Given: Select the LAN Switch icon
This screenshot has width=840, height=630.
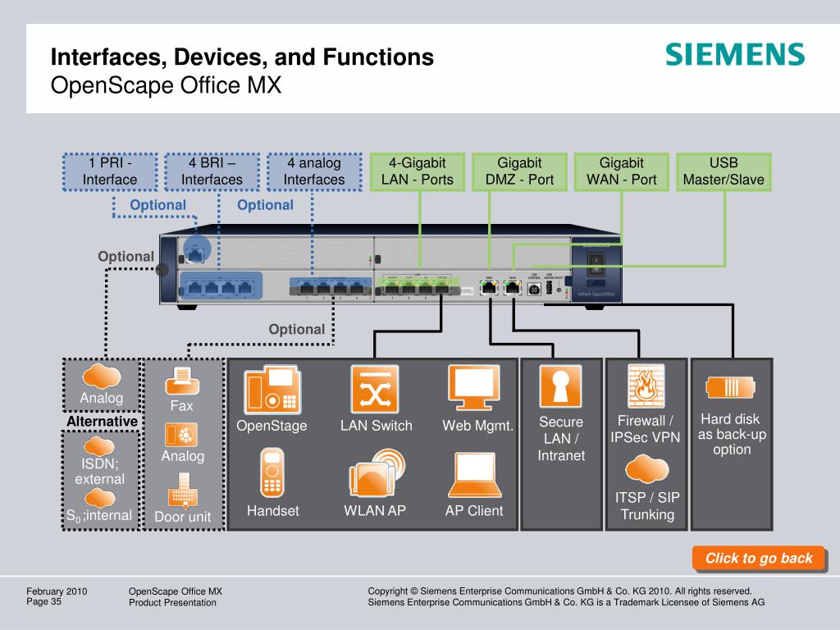Looking at the screenshot, I should (x=375, y=390).
